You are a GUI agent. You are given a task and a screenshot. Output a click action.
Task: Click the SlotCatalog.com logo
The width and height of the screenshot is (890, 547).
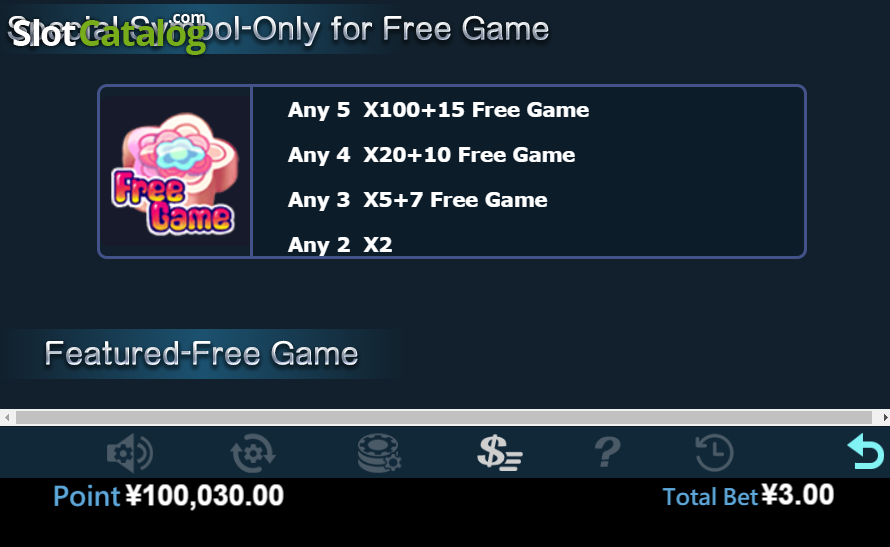pos(109,32)
